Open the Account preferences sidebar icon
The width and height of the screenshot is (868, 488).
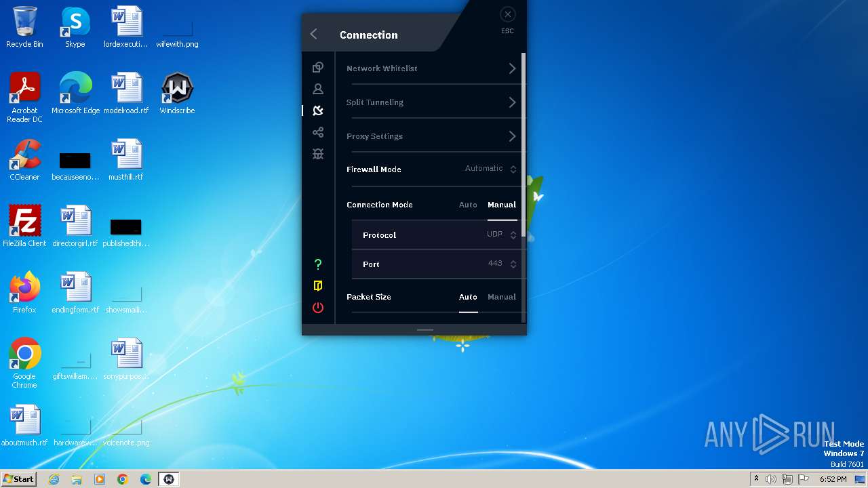(x=318, y=89)
